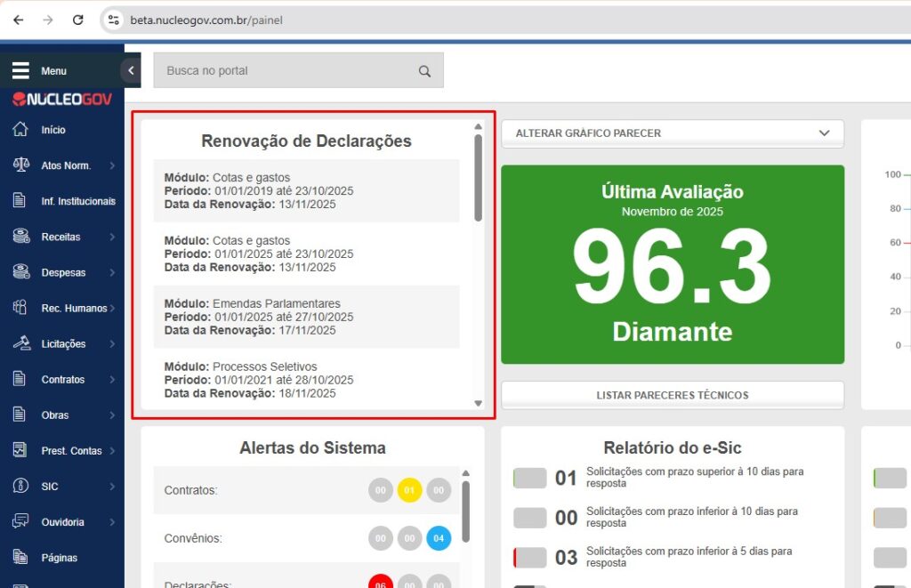This screenshot has width=911, height=588.
Task: Click scroll down arrow in Renovação de Declarações
Action: pyautogui.click(x=478, y=403)
